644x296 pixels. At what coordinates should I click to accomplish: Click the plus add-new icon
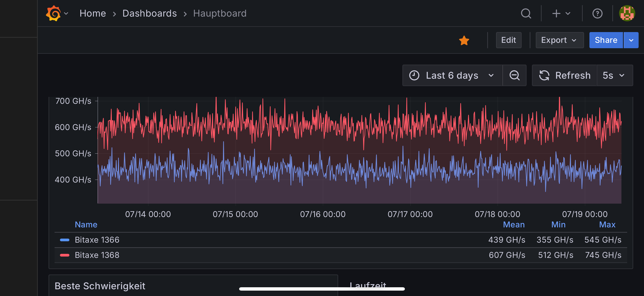[x=556, y=13]
